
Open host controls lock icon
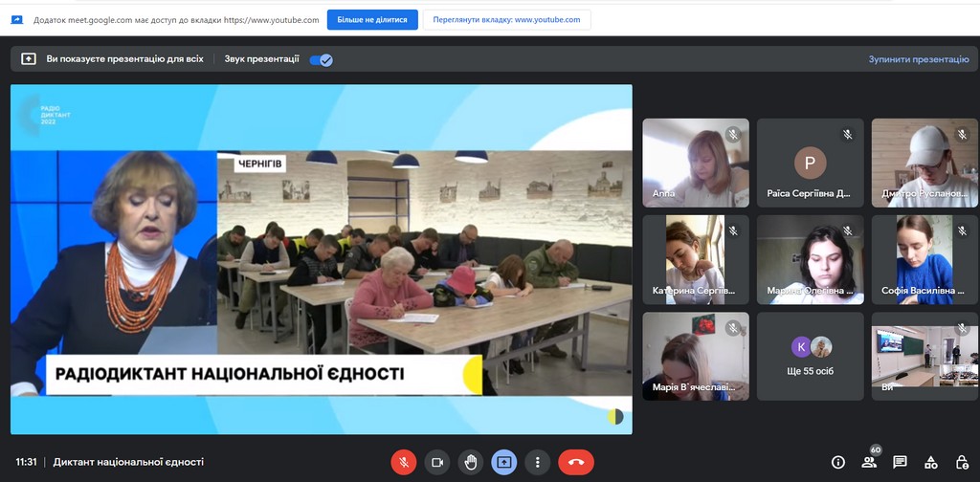pos(962,462)
